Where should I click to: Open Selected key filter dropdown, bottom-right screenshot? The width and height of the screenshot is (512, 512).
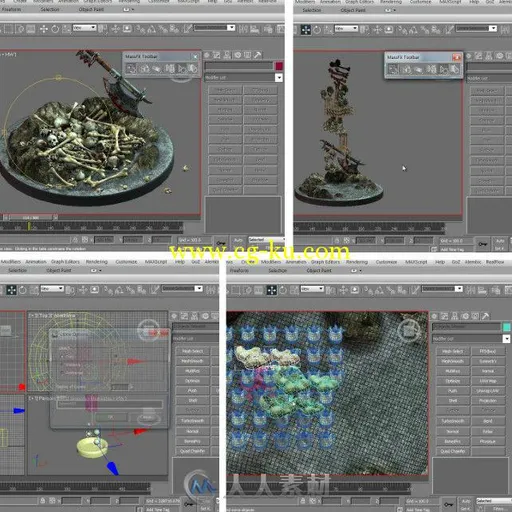click(494, 501)
